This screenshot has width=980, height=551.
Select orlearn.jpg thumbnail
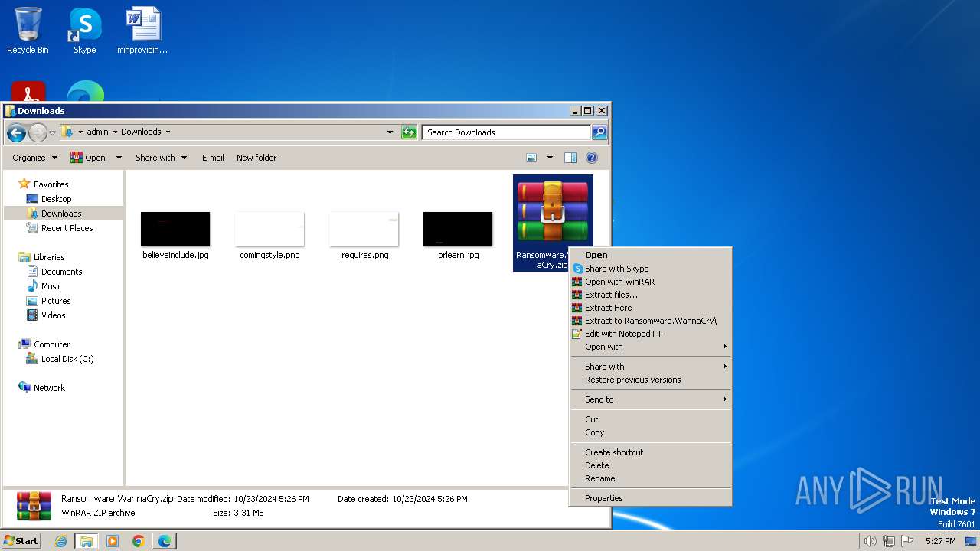pos(458,230)
